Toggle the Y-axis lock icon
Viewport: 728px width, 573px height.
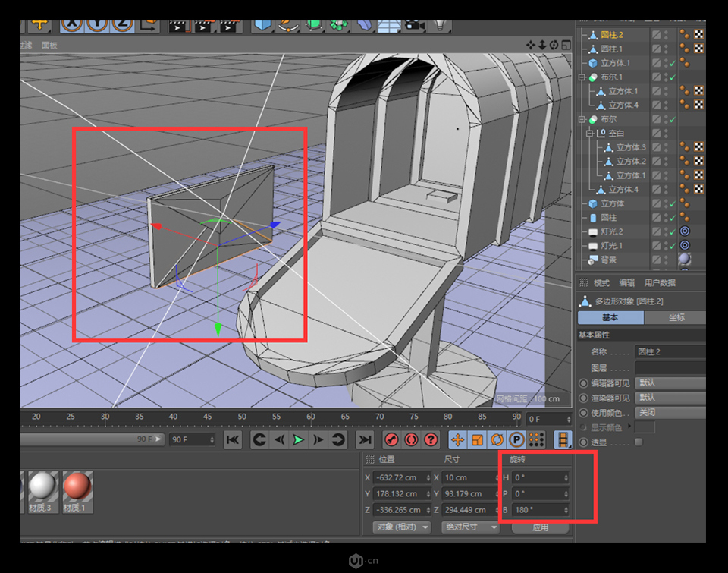97,24
